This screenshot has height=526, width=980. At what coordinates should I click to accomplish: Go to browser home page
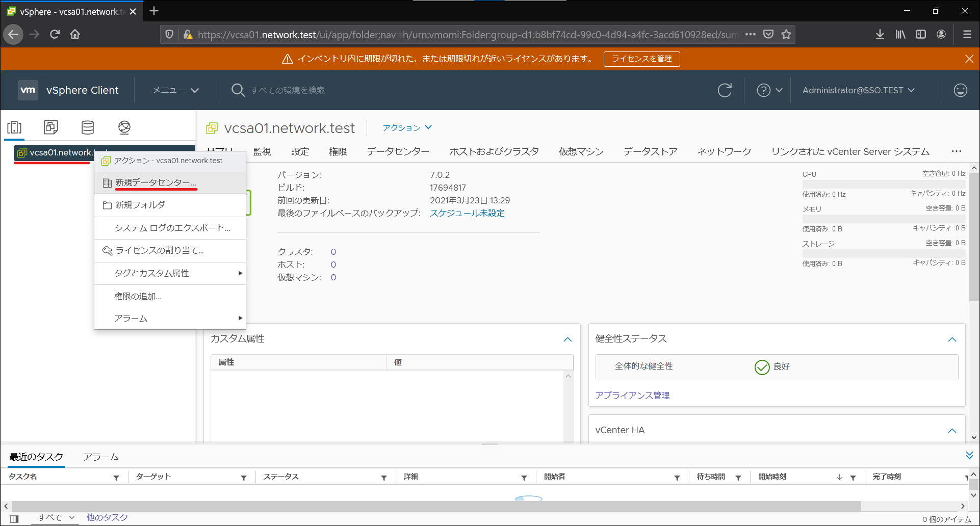click(75, 35)
